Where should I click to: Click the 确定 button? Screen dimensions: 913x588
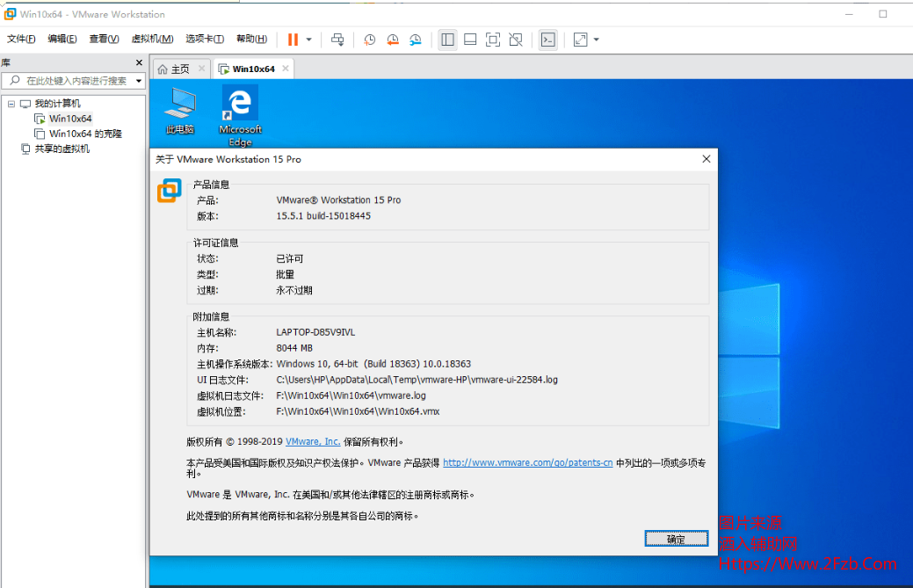tap(677, 539)
